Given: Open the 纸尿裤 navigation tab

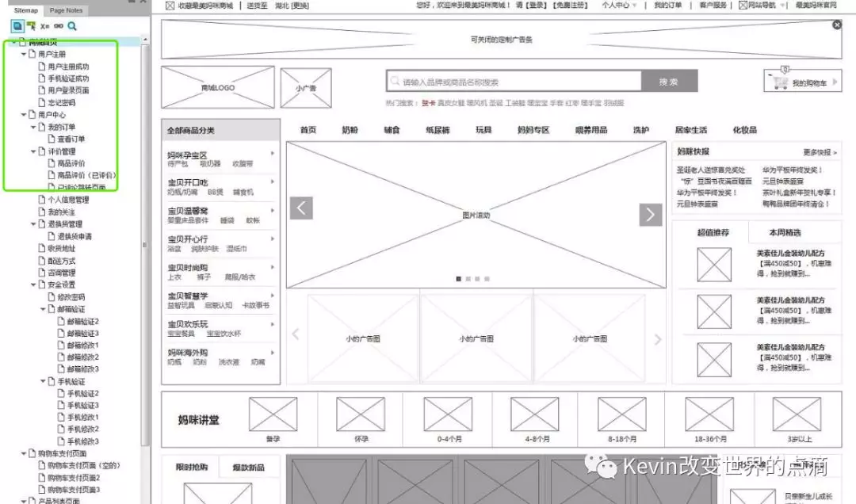Looking at the screenshot, I should 438,130.
